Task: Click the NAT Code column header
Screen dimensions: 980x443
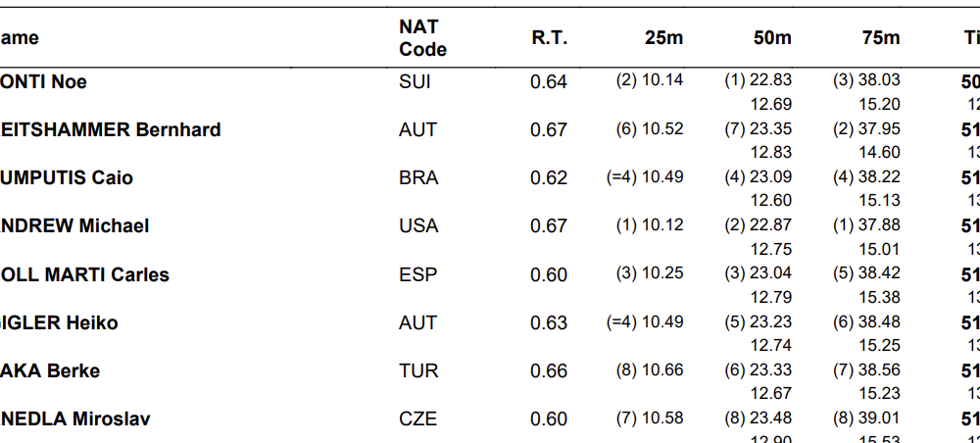Action: tap(422, 38)
